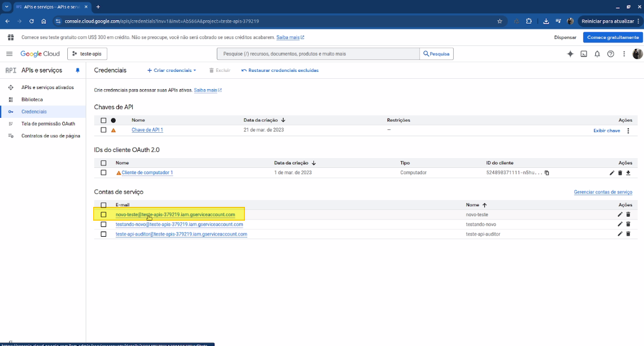Open the help question mark icon
Screen dimensions: 644x346
coord(611,54)
